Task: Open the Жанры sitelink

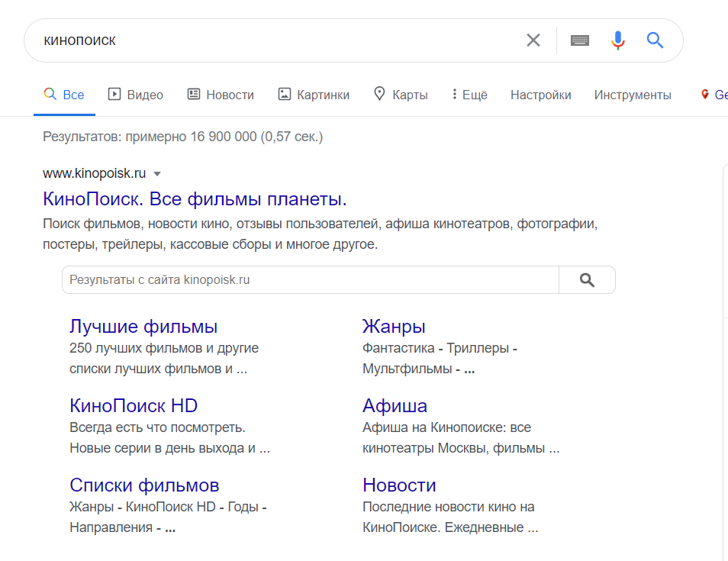Action: point(394,327)
